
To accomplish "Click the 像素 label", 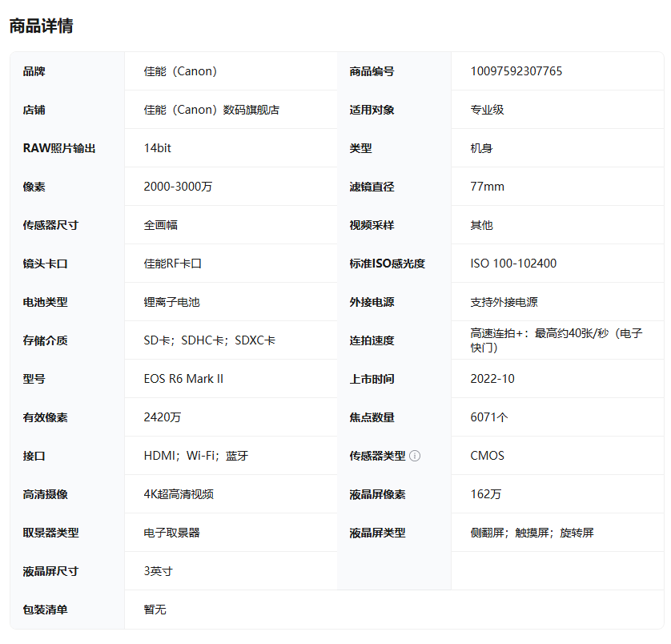I will (x=34, y=187).
